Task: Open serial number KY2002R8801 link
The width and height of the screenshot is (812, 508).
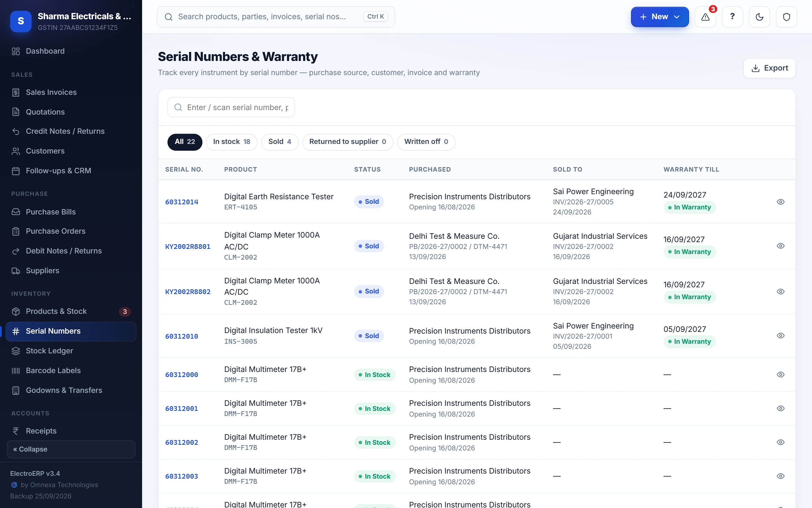Action: tap(188, 247)
